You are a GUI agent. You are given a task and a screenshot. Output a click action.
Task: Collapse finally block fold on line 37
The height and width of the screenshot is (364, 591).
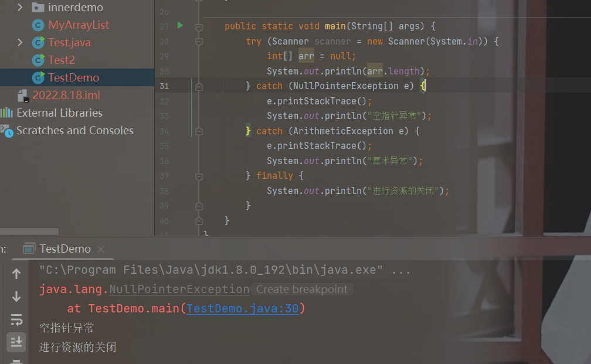point(199,176)
